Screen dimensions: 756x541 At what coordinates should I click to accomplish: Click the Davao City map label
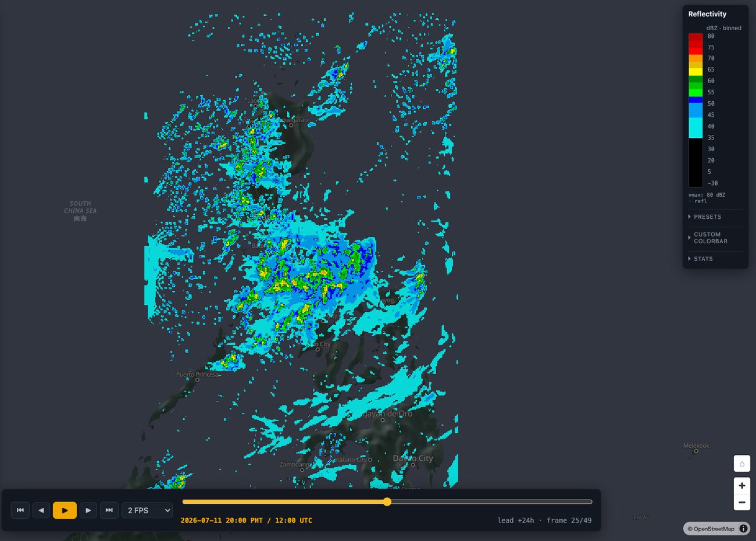pos(413,458)
